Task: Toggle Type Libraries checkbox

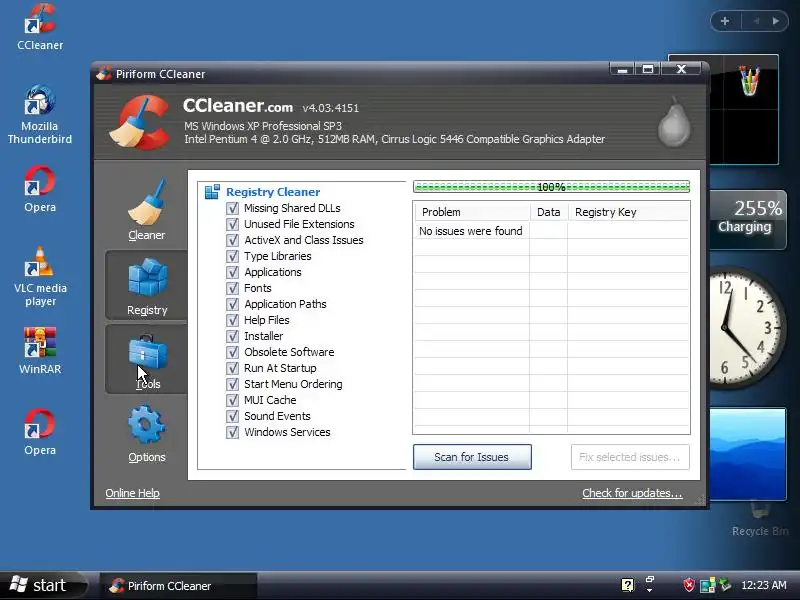Action: [232, 256]
